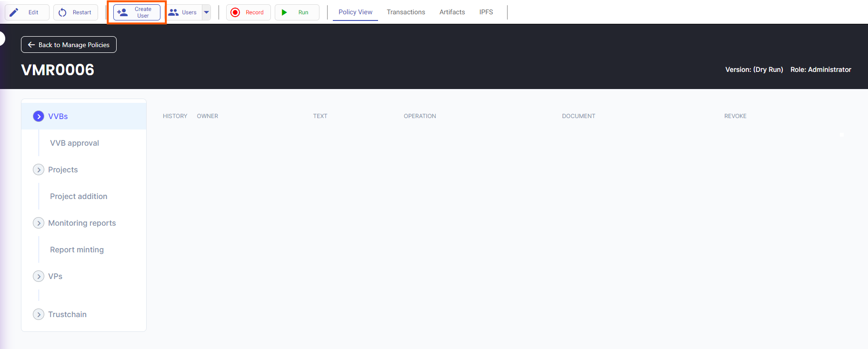Open the Artifacts tab
868x349 pixels.
(x=452, y=12)
